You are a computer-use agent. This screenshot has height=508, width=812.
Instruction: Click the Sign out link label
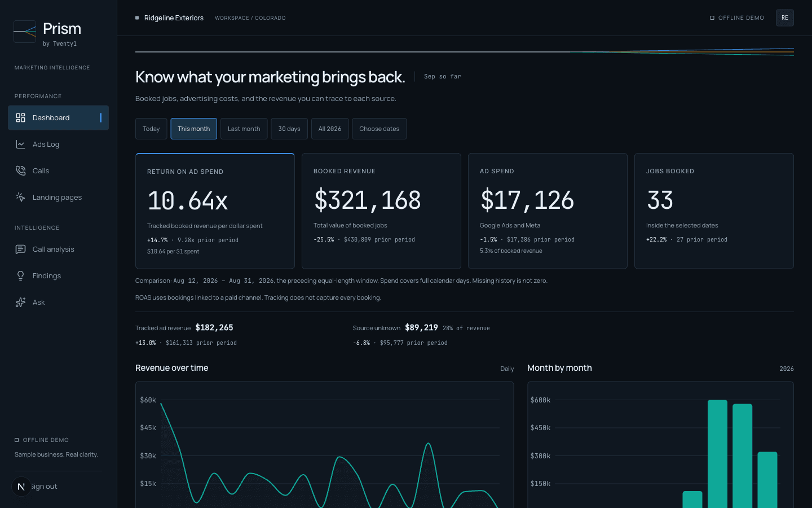tap(45, 486)
